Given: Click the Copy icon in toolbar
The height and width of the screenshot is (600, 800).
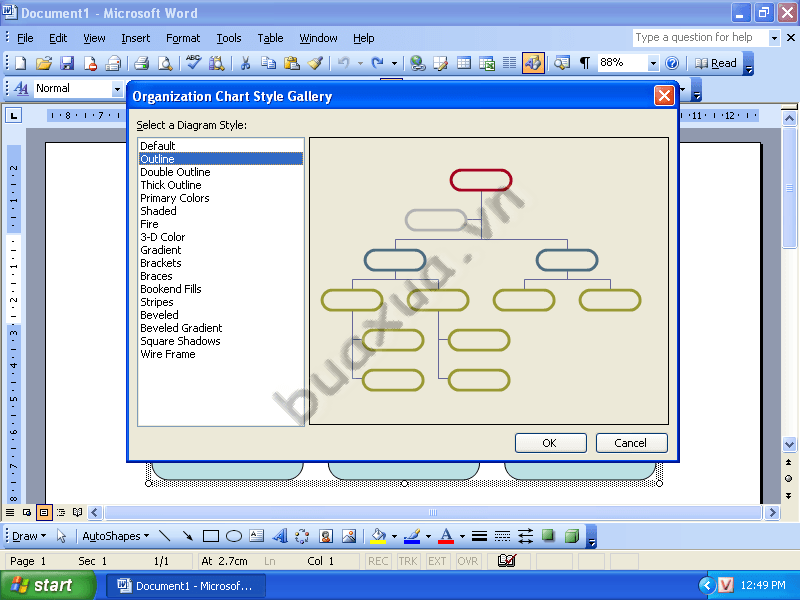Looking at the screenshot, I should pyautogui.click(x=268, y=63).
